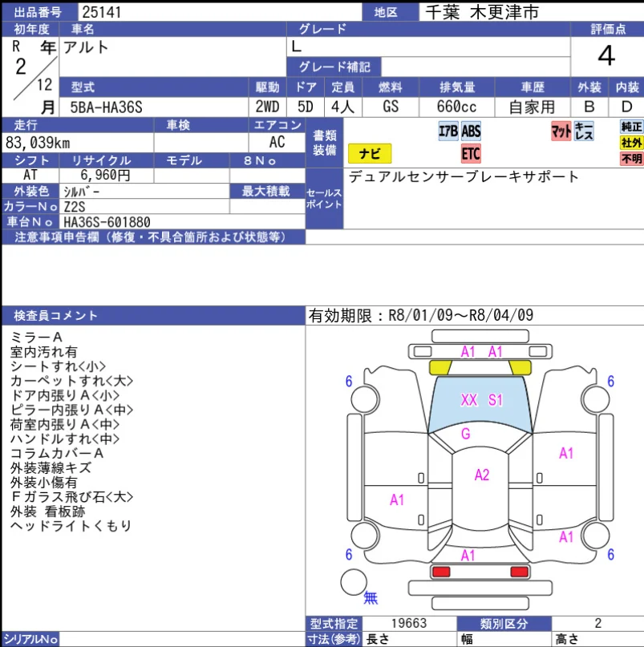Click the model designation number 19663

click(x=409, y=623)
